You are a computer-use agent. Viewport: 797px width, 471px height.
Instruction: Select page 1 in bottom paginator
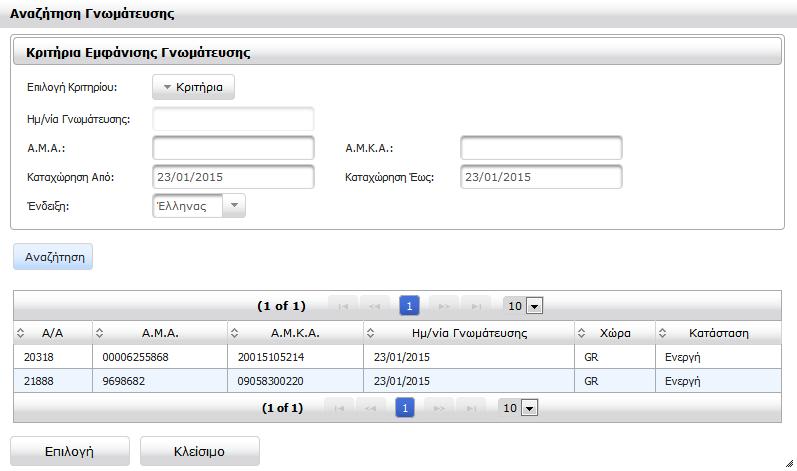(405, 408)
